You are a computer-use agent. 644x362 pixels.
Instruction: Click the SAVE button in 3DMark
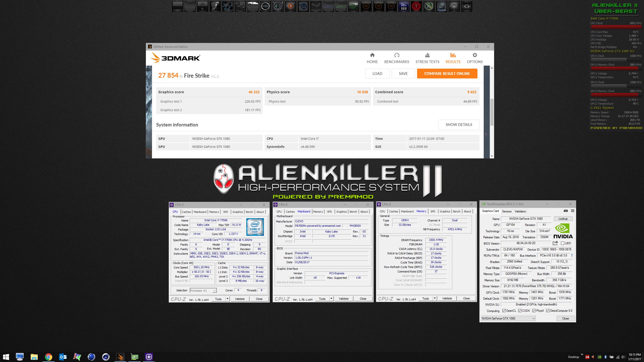click(403, 74)
